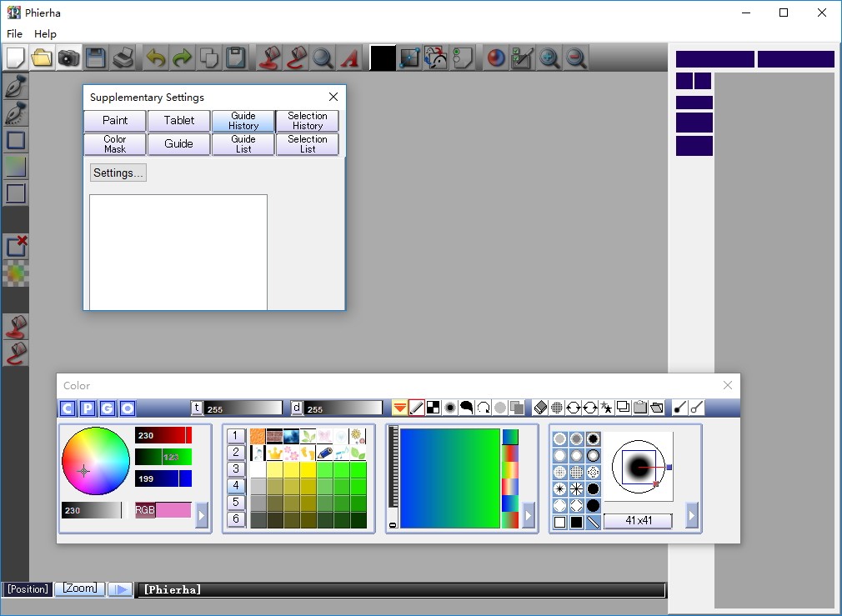Switch to the Selection History tab
This screenshot has height=616, width=842.
point(307,120)
